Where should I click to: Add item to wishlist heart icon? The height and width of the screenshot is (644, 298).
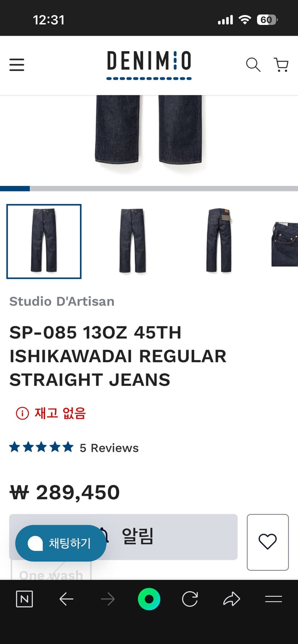[267, 542]
